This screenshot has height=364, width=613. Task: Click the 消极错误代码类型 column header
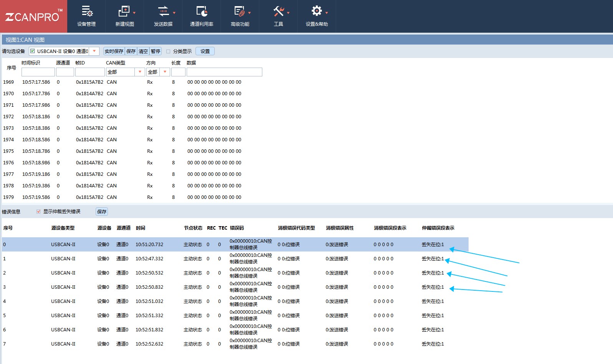click(x=297, y=228)
